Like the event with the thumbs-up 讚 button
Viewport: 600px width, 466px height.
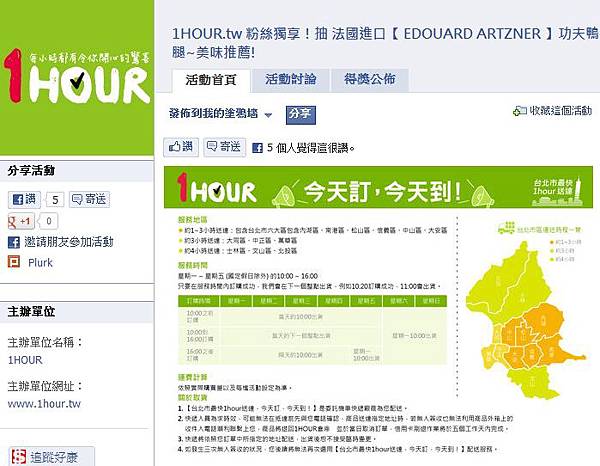pyautogui.click(x=181, y=147)
